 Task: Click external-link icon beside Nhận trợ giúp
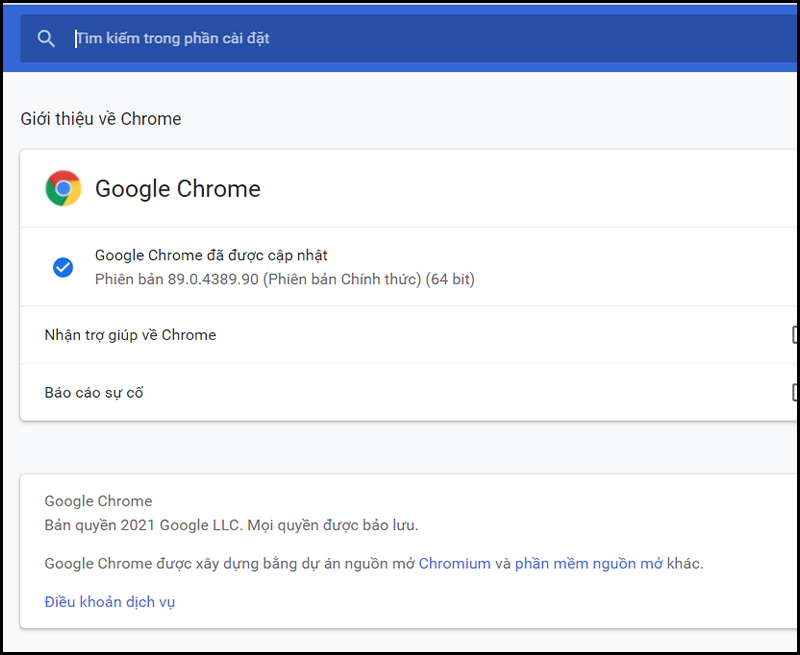795,335
